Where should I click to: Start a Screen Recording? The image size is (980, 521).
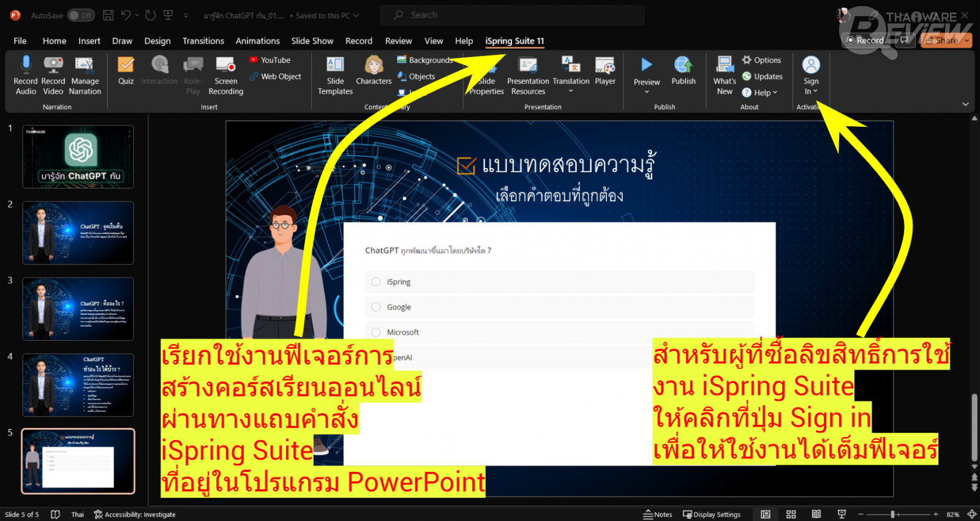[225, 75]
